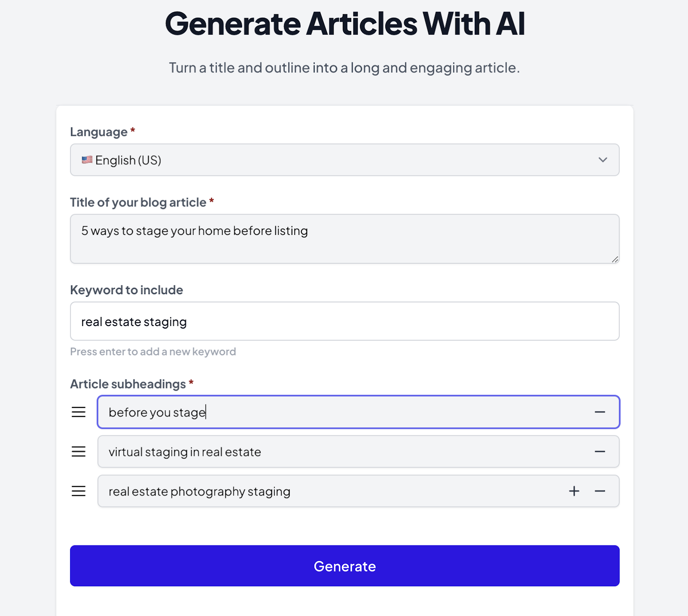Click the Generate button
The height and width of the screenshot is (616, 688).
click(345, 566)
